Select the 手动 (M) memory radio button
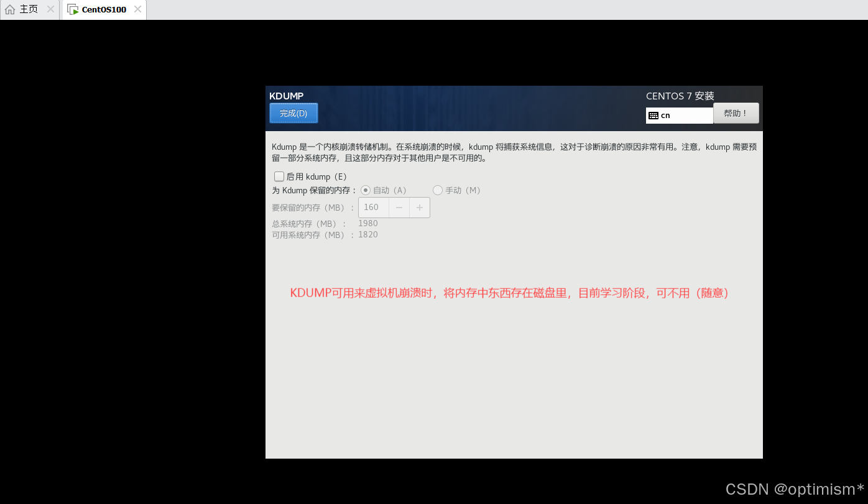 [x=438, y=190]
